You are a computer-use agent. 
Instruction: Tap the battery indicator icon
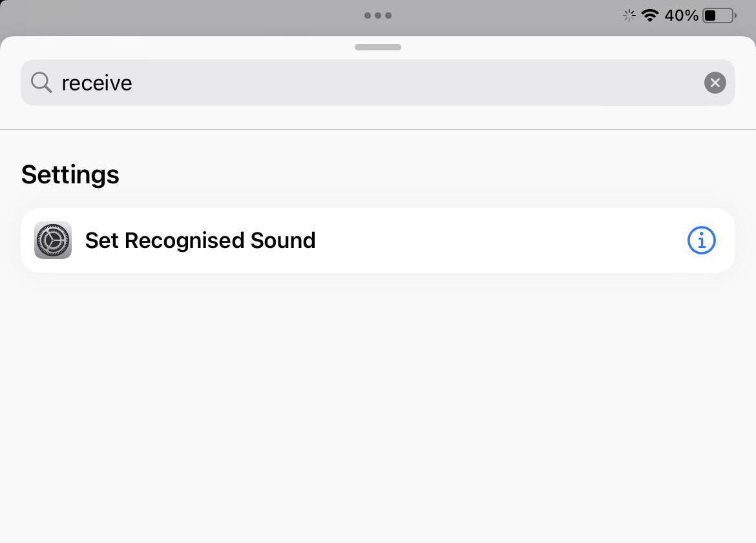click(x=719, y=15)
